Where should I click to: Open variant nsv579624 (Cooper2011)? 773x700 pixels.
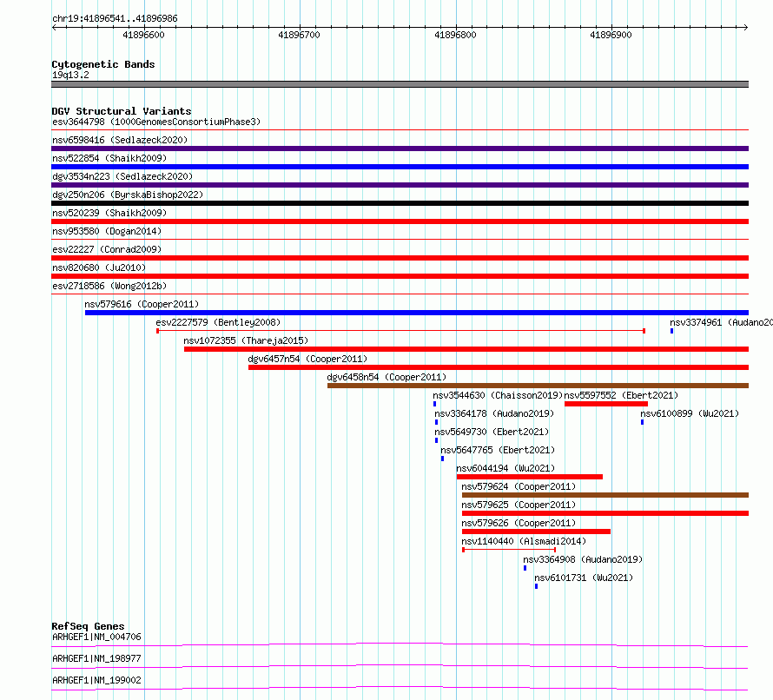519,486
